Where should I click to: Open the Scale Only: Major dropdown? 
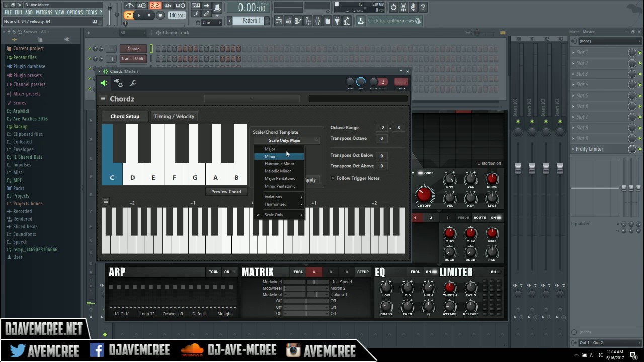pyautogui.click(x=286, y=140)
